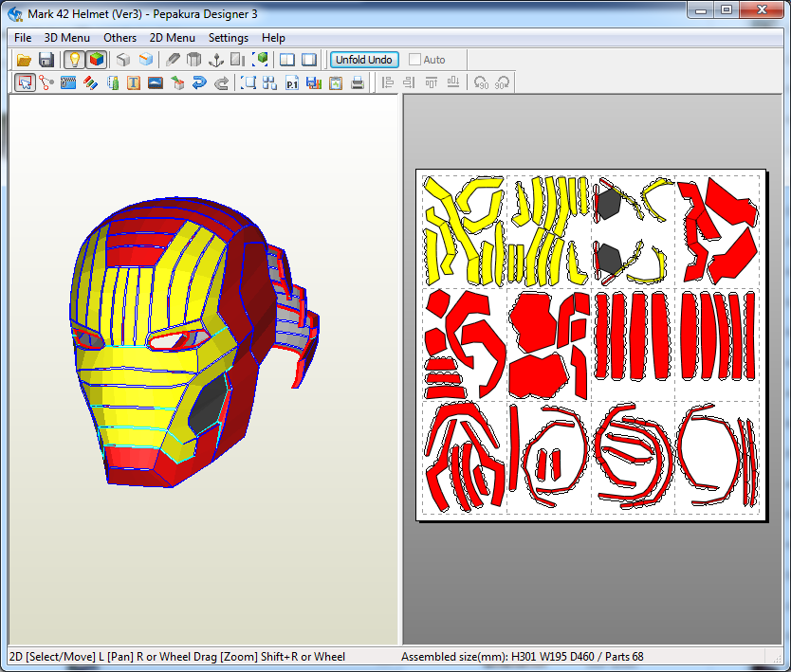Click the 3D Iron Man helmet model
Viewport: 791px width, 672px height.
point(194,343)
